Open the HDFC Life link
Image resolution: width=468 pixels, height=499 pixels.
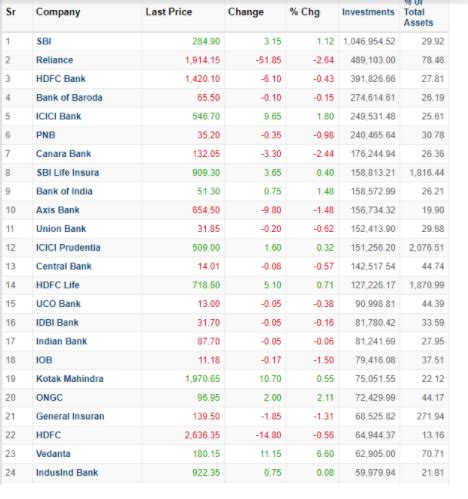(x=58, y=285)
